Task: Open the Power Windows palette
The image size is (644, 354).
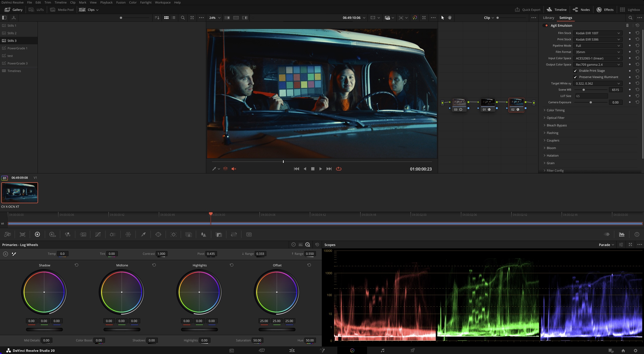Action: pyautogui.click(x=158, y=234)
